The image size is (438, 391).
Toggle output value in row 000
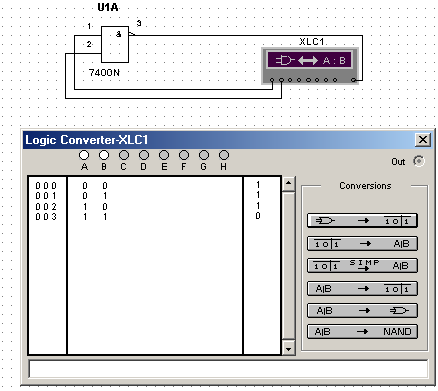(258, 185)
